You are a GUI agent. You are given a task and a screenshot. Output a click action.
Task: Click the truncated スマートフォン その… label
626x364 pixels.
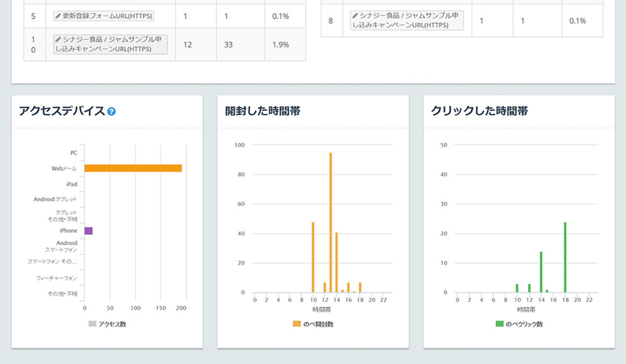52,262
